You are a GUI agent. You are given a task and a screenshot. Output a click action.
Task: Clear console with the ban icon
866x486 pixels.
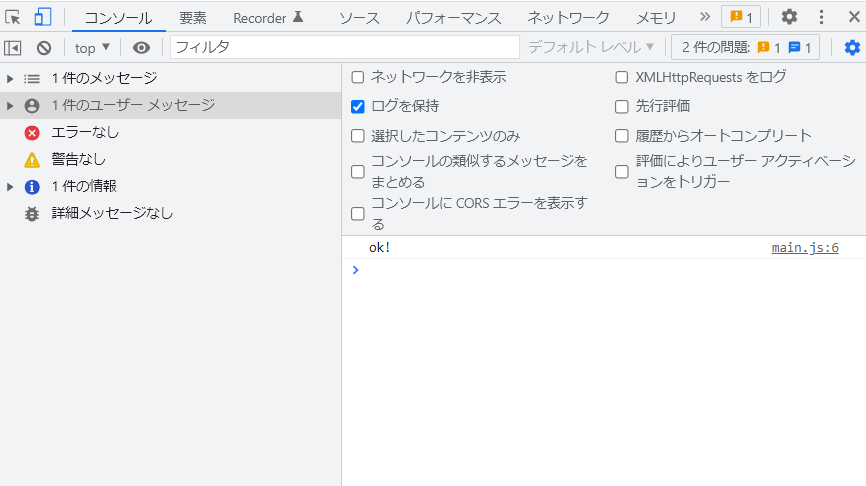point(44,48)
